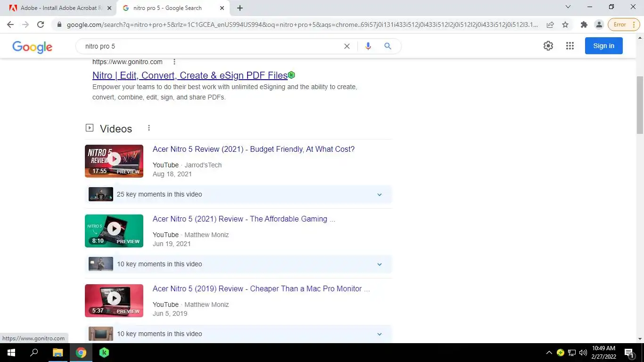Click the green shield tray icon
This screenshot has width=644, height=362.
561,353
